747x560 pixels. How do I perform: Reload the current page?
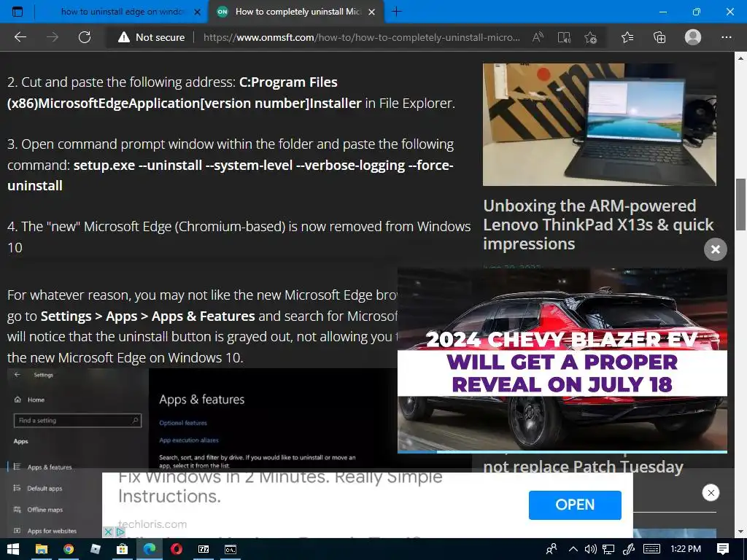pyautogui.click(x=85, y=37)
